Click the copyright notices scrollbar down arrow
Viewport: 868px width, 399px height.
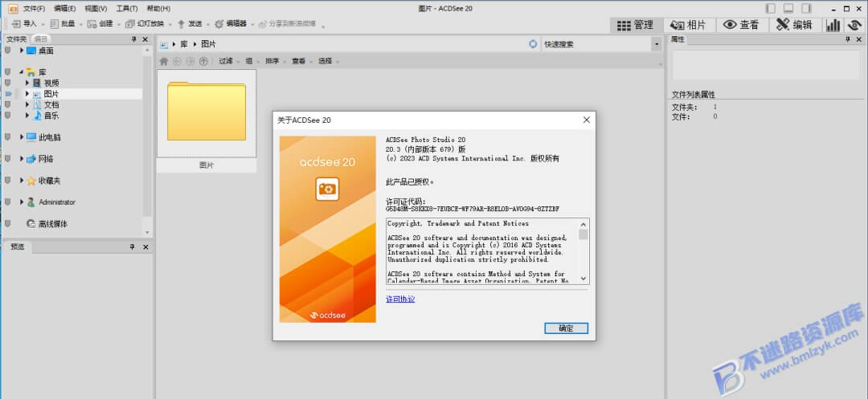pos(583,279)
